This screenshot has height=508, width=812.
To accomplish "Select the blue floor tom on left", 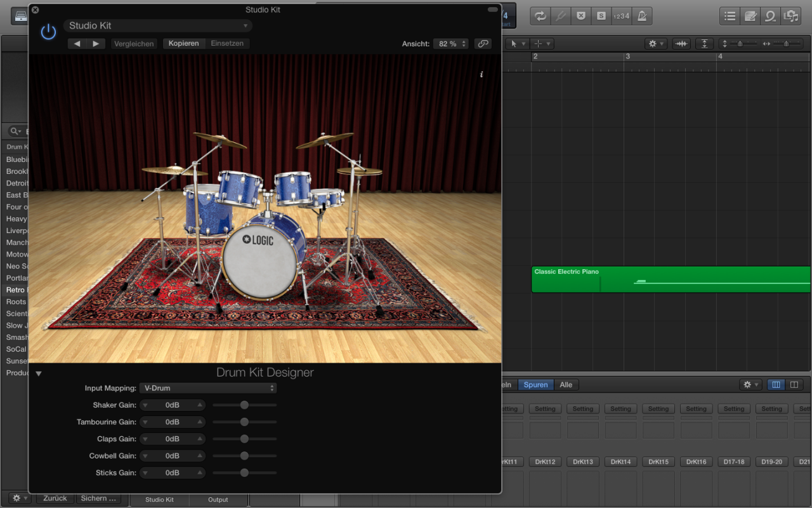I will (207, 210).
